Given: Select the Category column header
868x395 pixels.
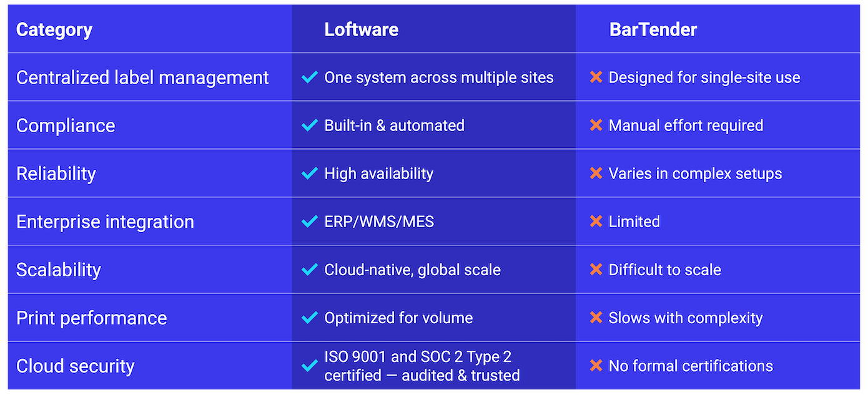Looking at the screenshot, I should click(x=54, y=29).
